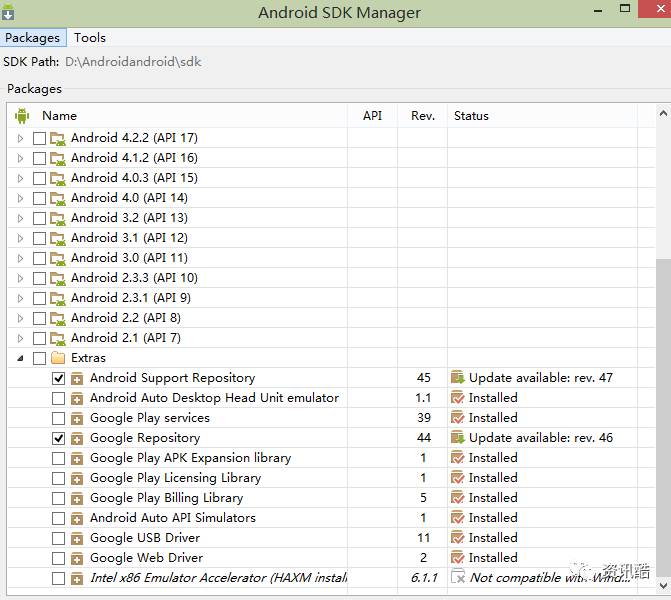Click the platform folder icon for Android 2.2

[x=58, y=318]
